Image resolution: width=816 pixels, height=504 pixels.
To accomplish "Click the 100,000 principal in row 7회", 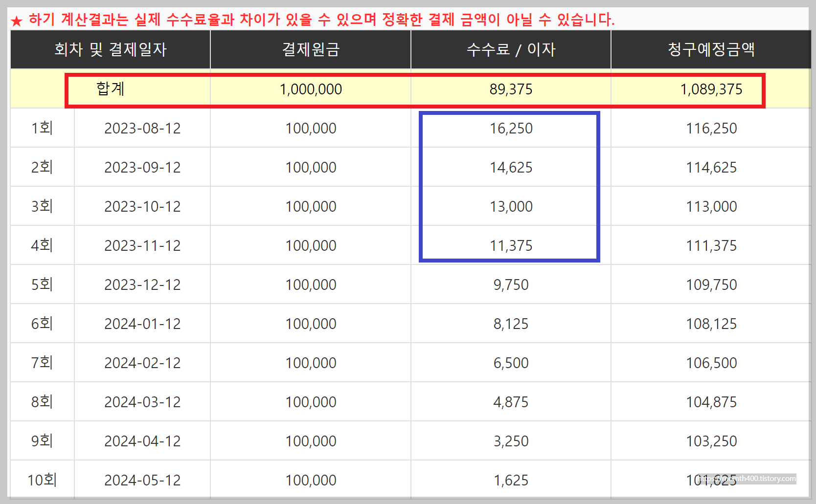I will click(x=310, y=363).
